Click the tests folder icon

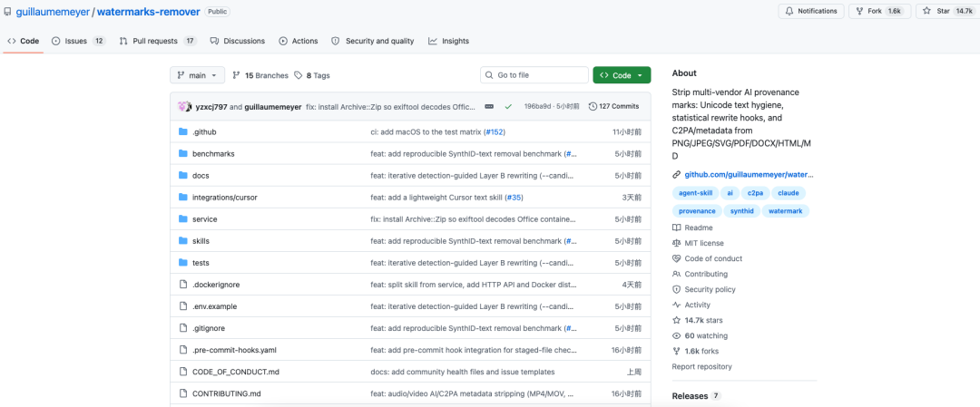point(183,263)
